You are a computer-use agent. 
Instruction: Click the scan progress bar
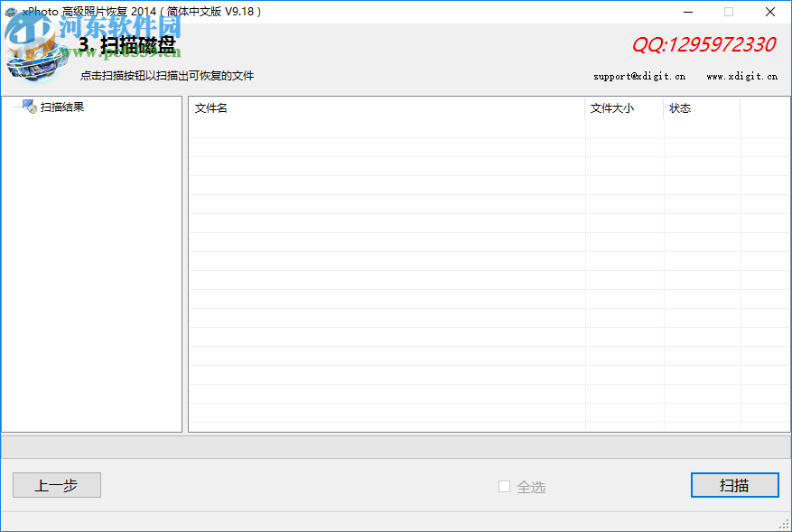click(396, 446)
